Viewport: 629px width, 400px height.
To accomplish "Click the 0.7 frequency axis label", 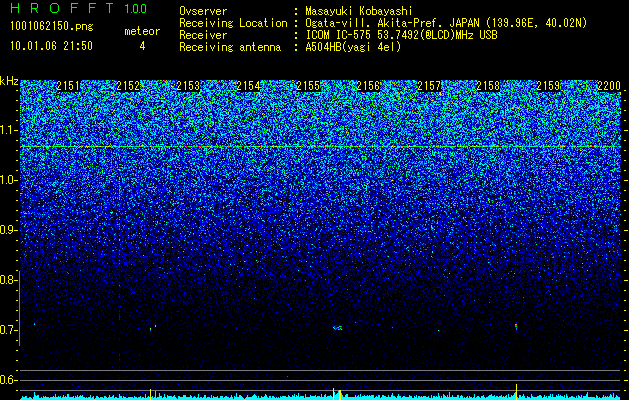I will (8, 330).
